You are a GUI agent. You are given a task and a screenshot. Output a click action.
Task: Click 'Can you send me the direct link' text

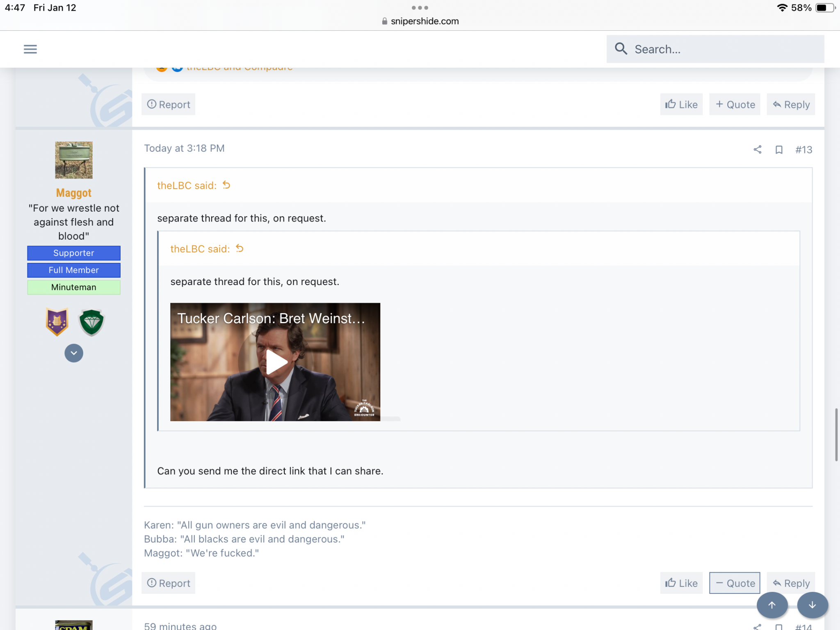click(270, 471)
